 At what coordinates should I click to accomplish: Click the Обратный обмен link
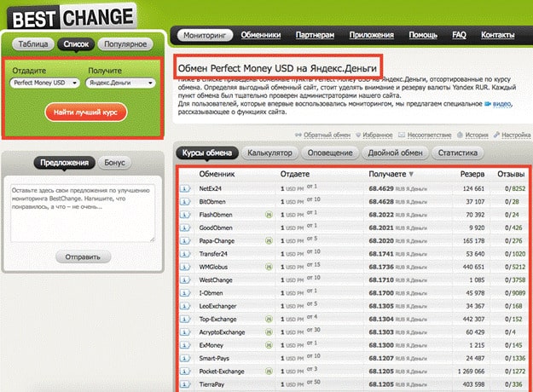click(x=327, y=135)
